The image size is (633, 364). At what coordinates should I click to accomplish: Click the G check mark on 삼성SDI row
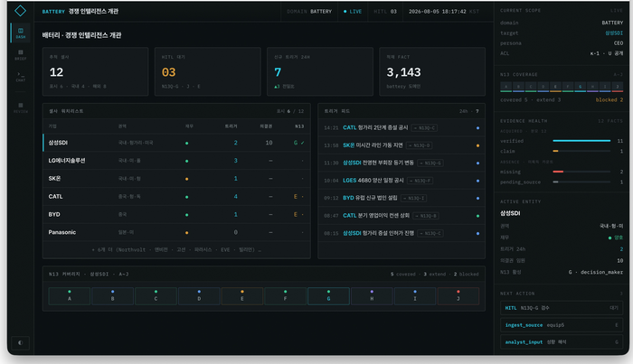tap(298, 143)
